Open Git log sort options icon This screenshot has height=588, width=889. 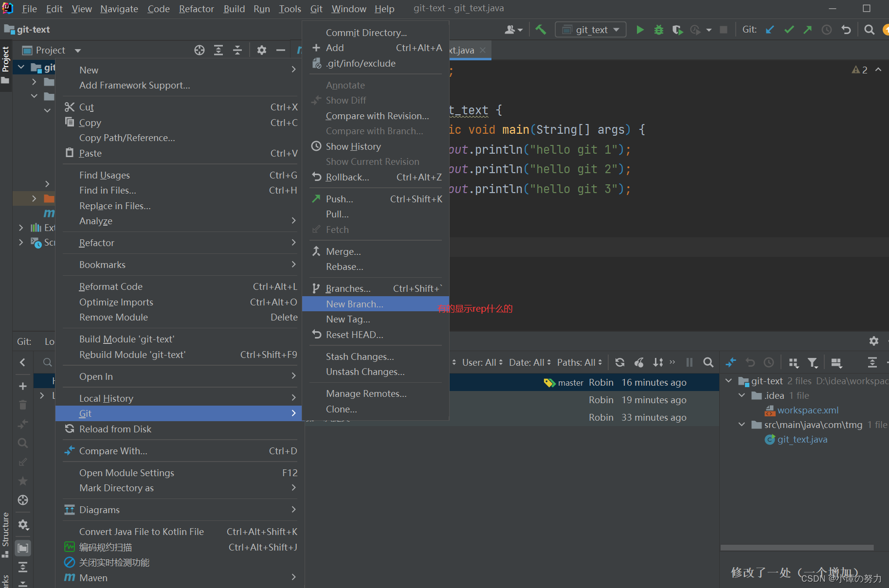click(x=658, y=362)
